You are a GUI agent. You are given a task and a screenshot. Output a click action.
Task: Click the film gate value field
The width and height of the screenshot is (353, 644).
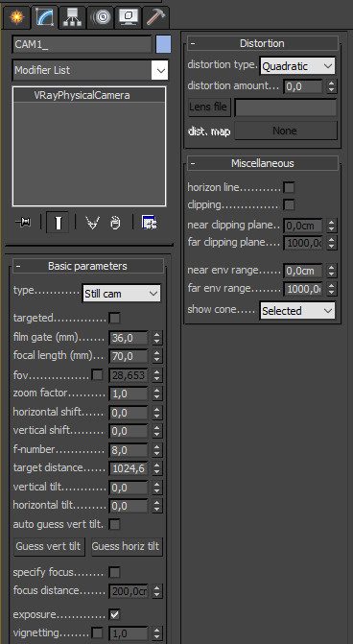129,338
